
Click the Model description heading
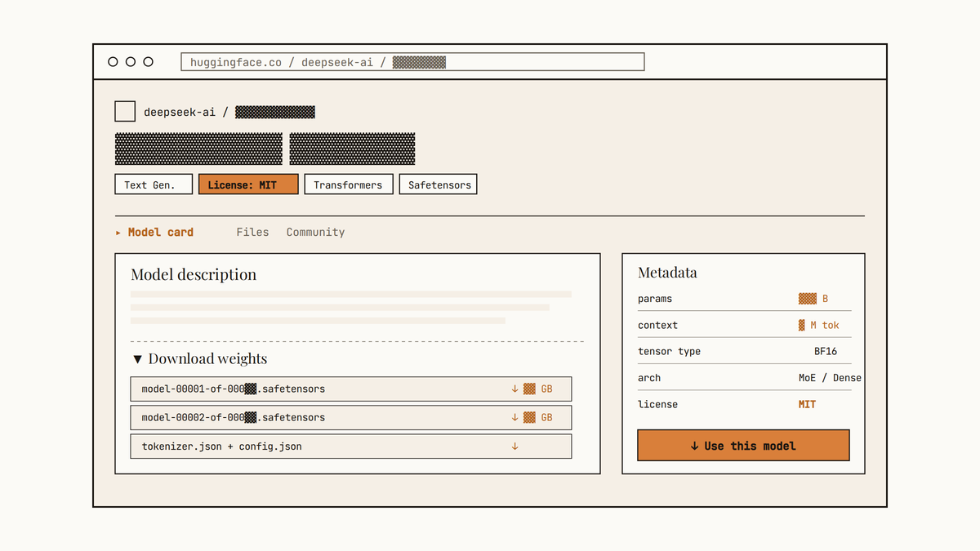[194, 275]
